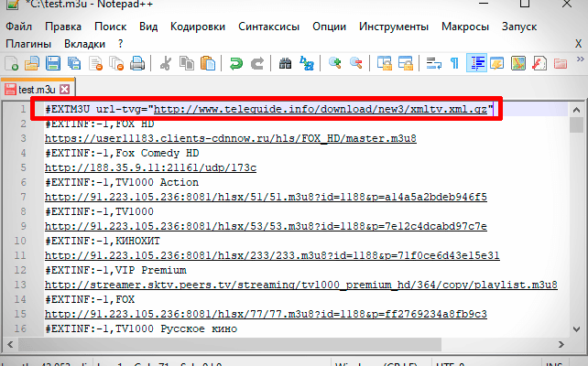Viewport: 588px width, 366px height.
Task: Click vertical scrollbar down arrow
Action: [576, 328]
